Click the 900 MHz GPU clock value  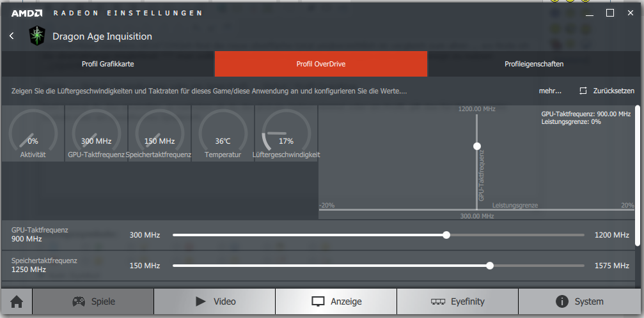[27, 239]
